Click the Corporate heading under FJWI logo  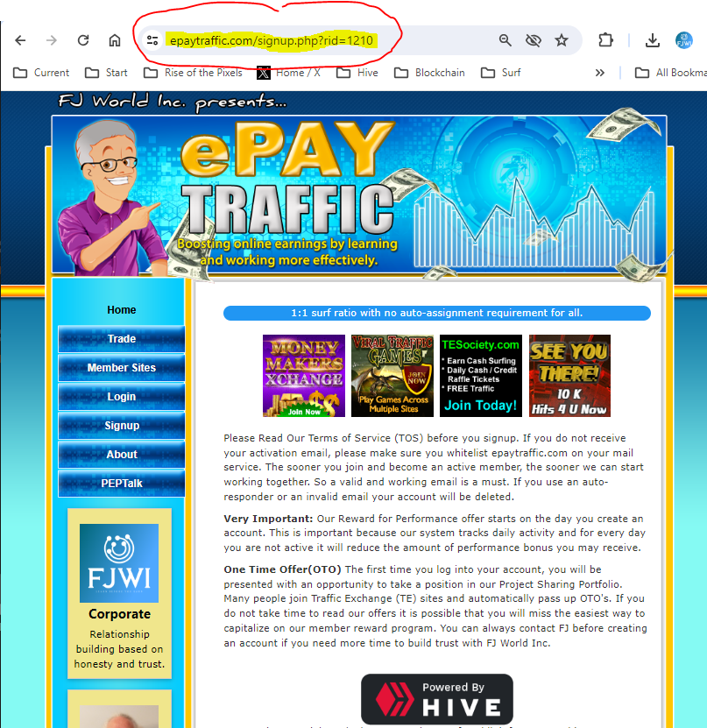[x=119, y=614]
